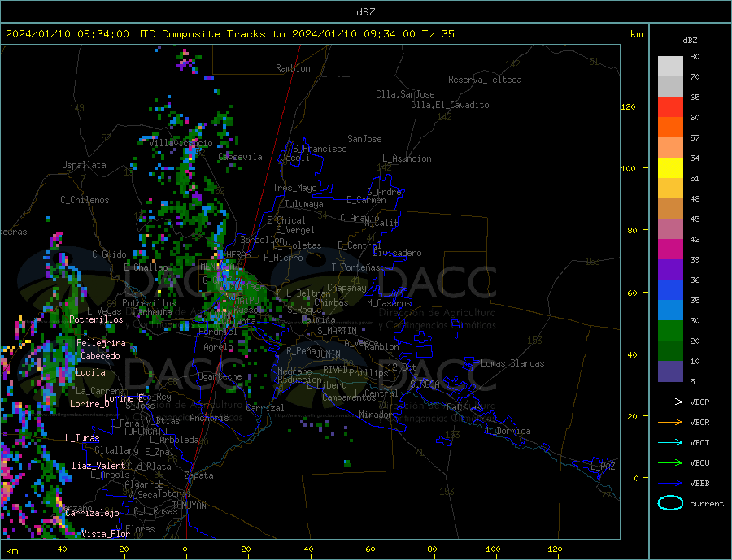Select the light blue swatch between 35 and 30
The height and width of the screenshot is (560, 732).
coord(670,310)
